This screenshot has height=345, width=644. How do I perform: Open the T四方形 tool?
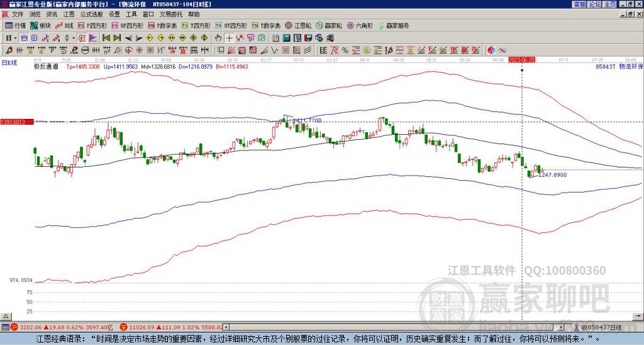(x=196, y=25)
